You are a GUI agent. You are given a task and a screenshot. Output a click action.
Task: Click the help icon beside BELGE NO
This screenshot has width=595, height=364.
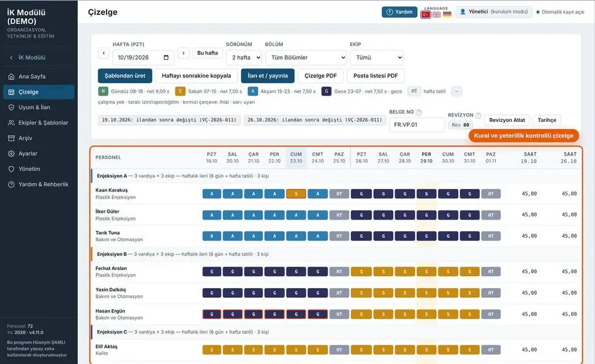tap(419, 112)
